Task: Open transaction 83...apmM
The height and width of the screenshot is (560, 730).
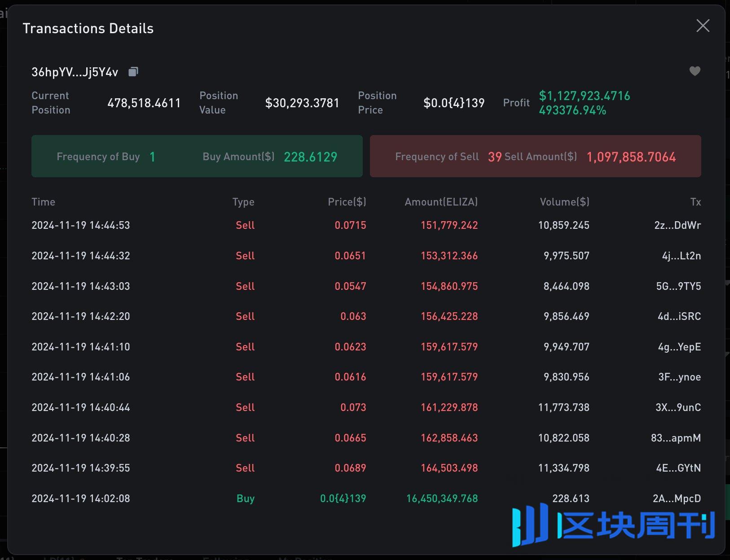Action: (x=676, y=438)
